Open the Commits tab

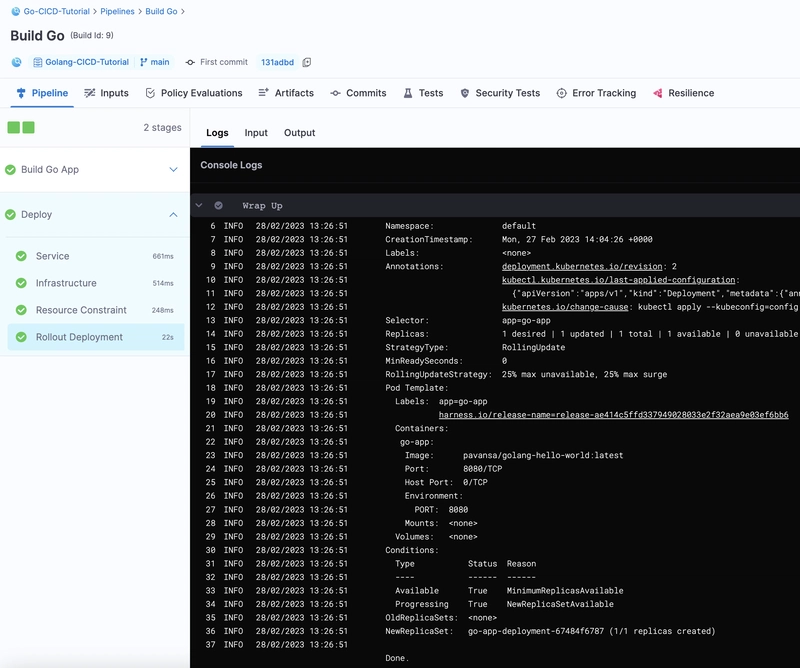(x=358, y=93)
